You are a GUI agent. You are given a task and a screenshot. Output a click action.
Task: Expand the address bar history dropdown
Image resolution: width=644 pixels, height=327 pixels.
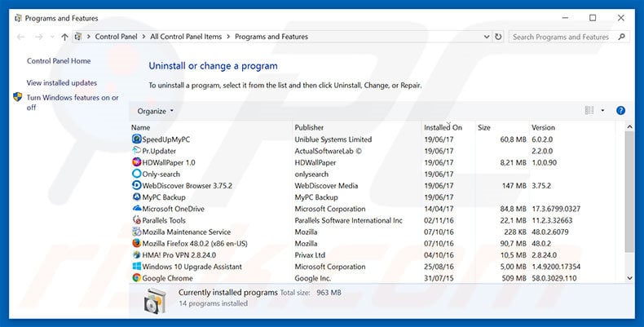[487, 37]
